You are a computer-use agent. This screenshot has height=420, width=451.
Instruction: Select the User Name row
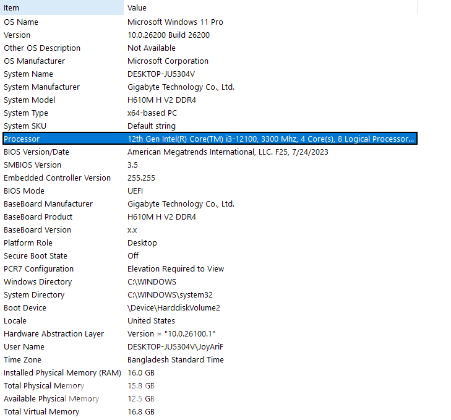click(209, 347)
